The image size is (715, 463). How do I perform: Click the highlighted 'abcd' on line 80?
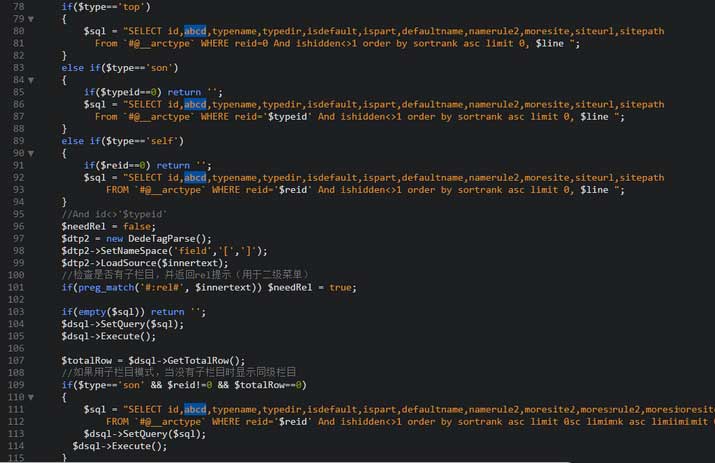click(195, 31)
